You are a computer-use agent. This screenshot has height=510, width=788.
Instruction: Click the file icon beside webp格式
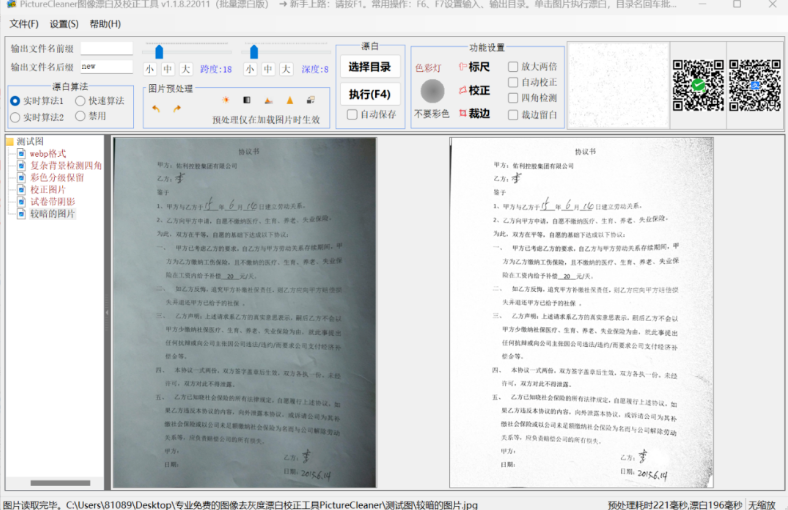tap(21, 153)
